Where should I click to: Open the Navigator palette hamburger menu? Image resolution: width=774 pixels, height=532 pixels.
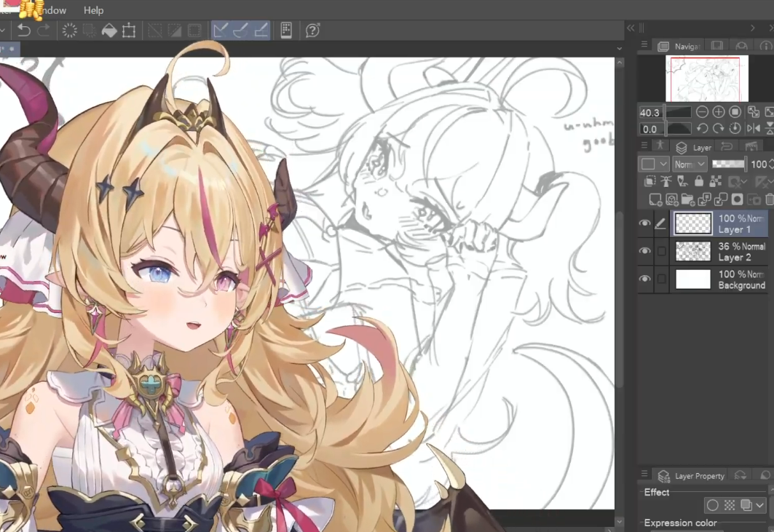click(x=644, y=44)
